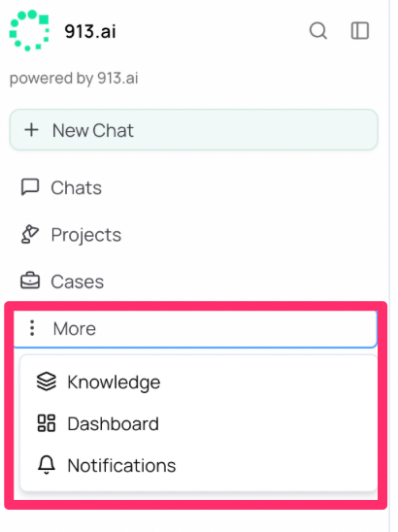Open the Projects section
The image size is (398, 532).
coord(85,235)
